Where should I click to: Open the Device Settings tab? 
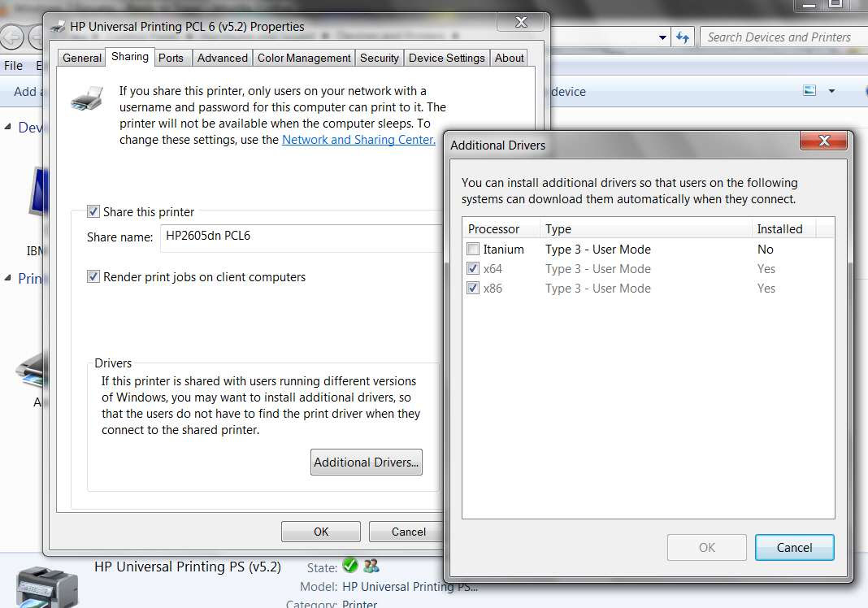pos(447,58)
